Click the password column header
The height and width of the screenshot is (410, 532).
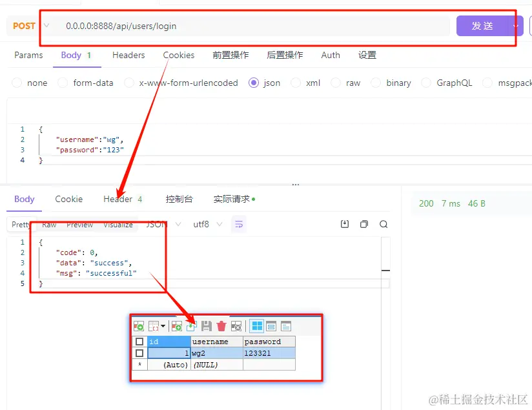(x=269, y=342)
